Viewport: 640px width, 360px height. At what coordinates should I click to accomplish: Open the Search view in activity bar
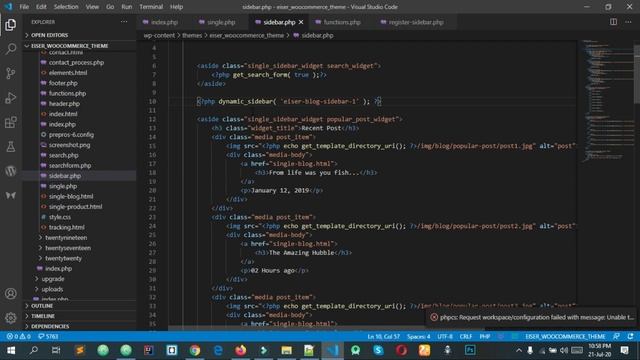pos(11,49)
